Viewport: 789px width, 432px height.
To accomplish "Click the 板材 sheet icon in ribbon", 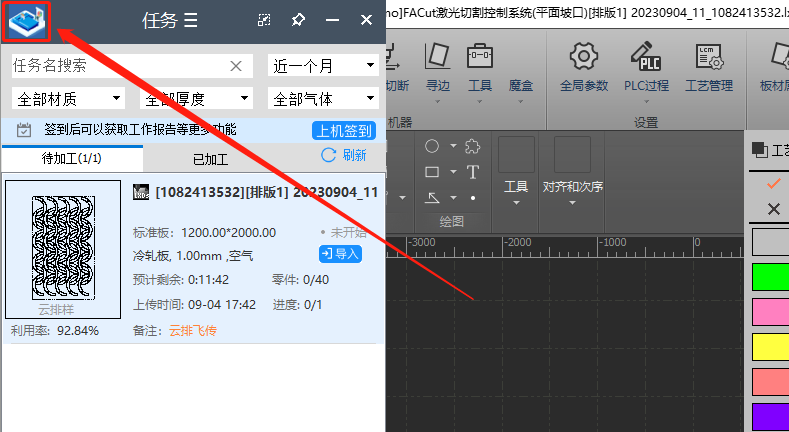I will pyautogui.click(x=780, y=55).
